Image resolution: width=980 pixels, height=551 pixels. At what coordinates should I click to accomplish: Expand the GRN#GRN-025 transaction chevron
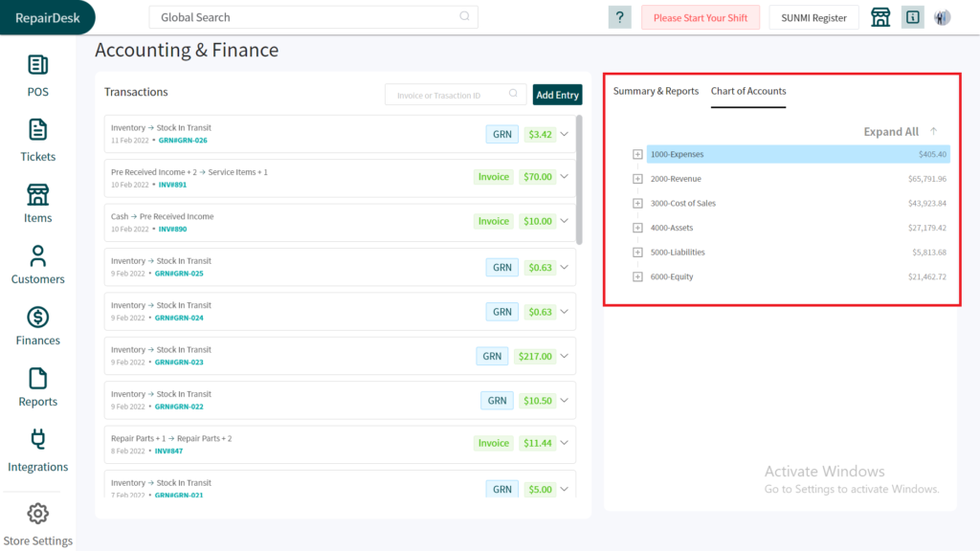click(x=565, y=268)
